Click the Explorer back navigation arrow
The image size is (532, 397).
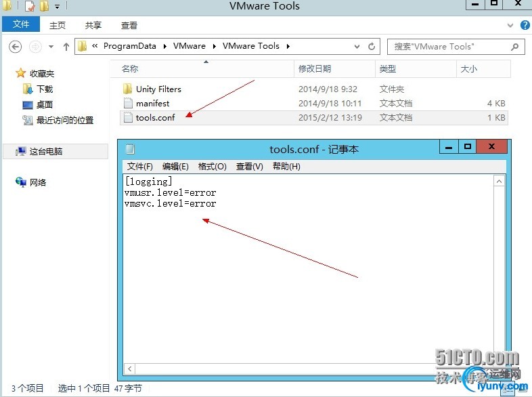click(x=16, y=47)
